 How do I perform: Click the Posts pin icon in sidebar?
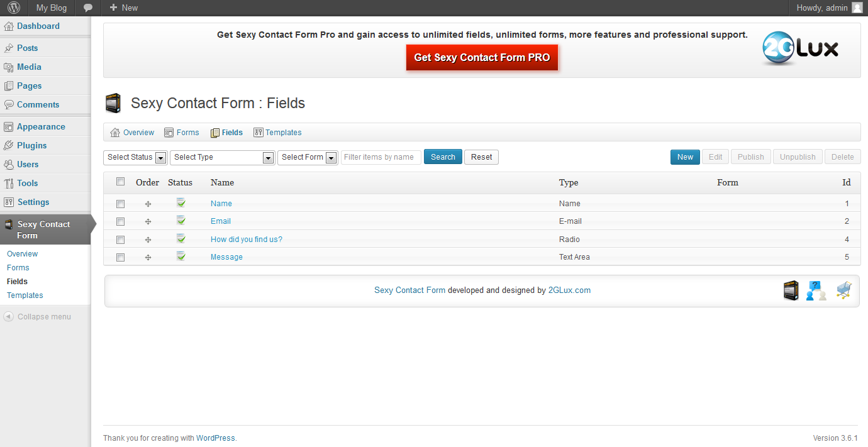pyautogui.click(x=9, y=48)
